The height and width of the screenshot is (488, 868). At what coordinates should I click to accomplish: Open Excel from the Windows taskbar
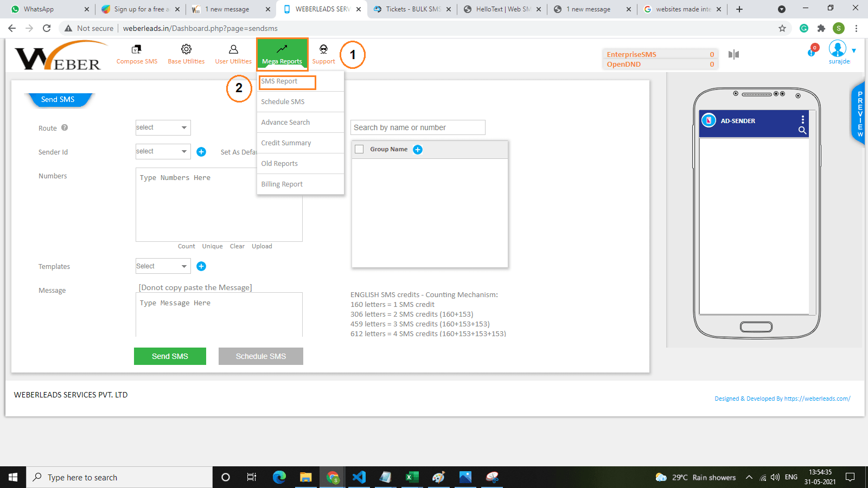412,477
